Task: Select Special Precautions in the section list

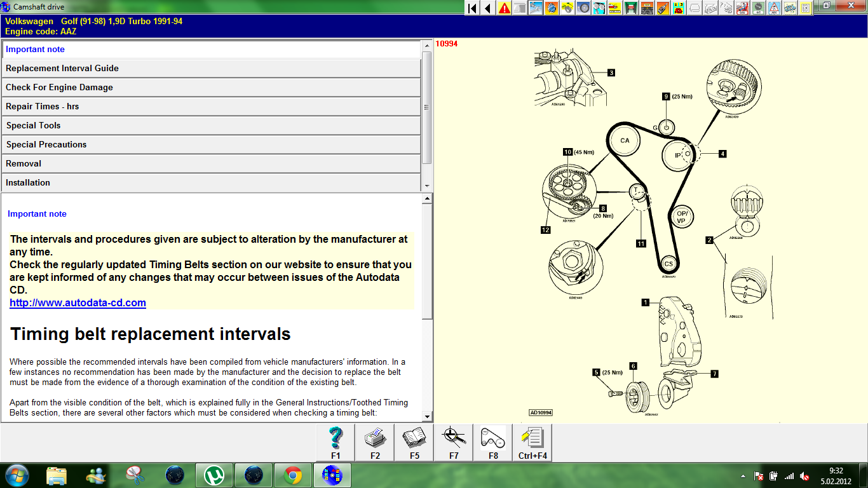Action: click(x=212, y=145)
